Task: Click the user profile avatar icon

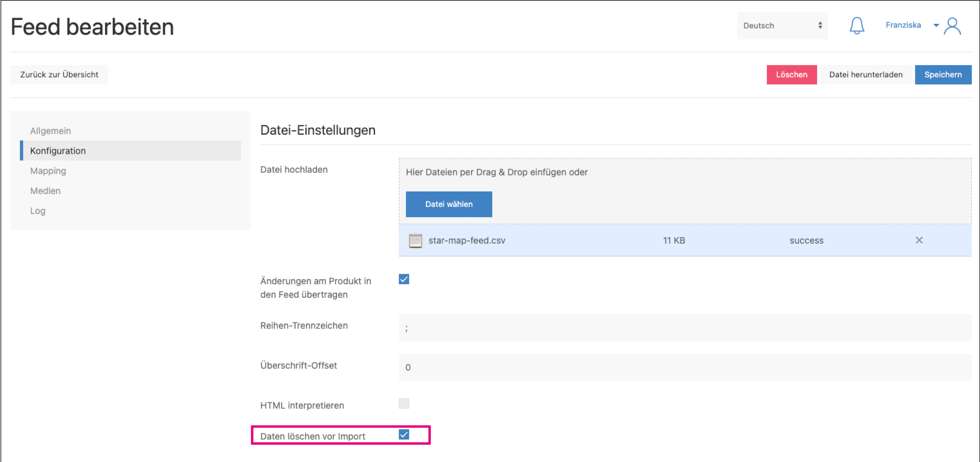Action: [x=952, y=26]
